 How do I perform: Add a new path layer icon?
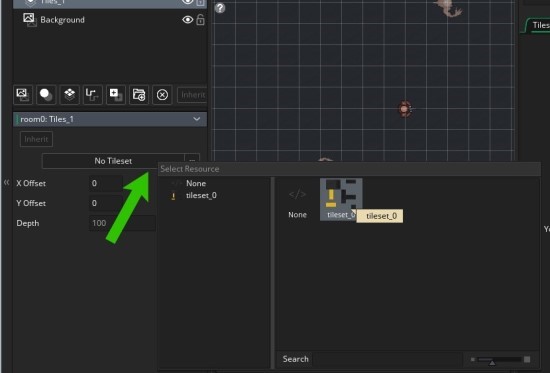click(93, 94)
